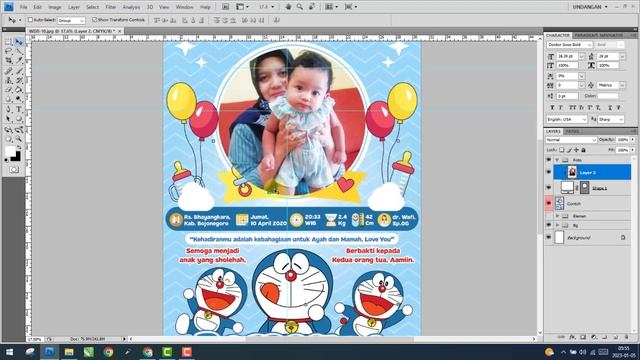
Task: Click Faux Bold in Character panel
Action: coord(552,108)
